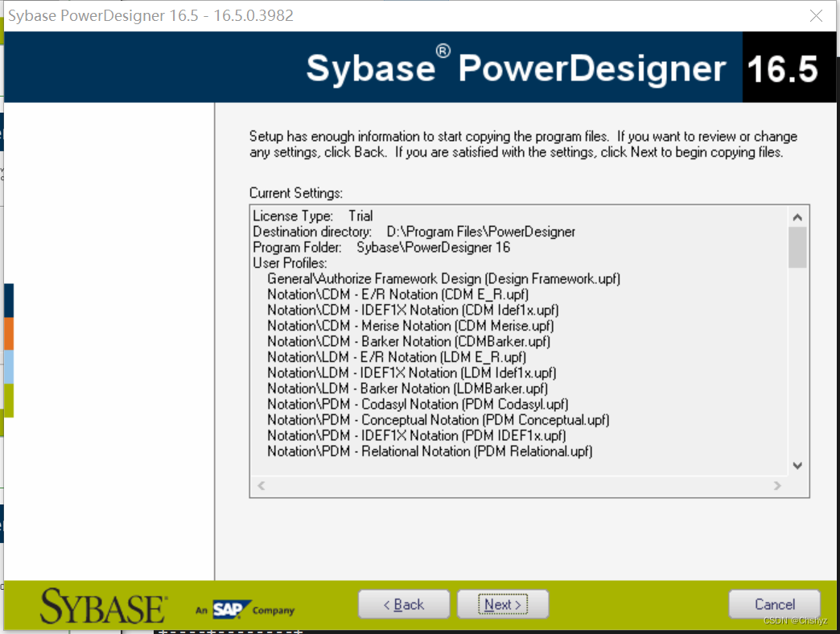Click the horizontal scroll left arrow

click(261, 486)
